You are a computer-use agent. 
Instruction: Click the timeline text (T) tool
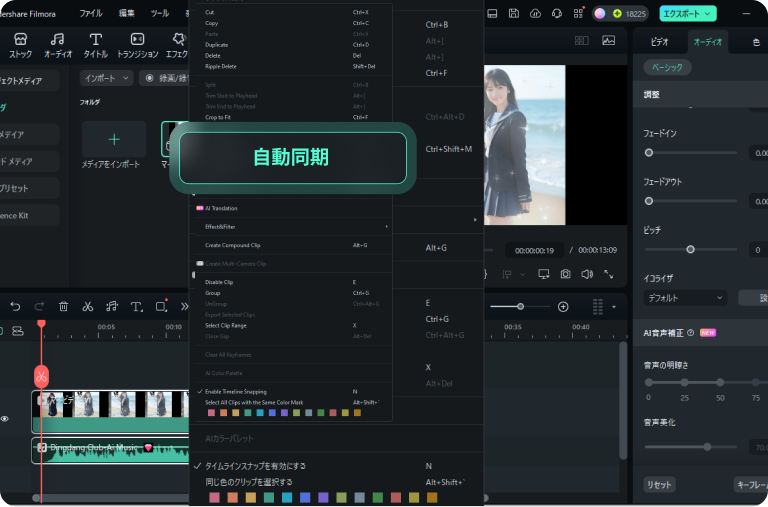137,307
